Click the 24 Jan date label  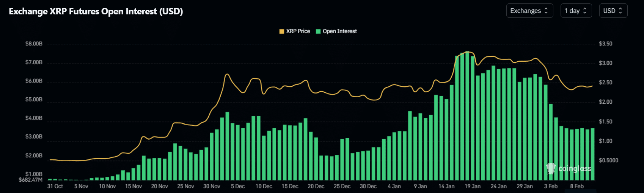point(499,186)
